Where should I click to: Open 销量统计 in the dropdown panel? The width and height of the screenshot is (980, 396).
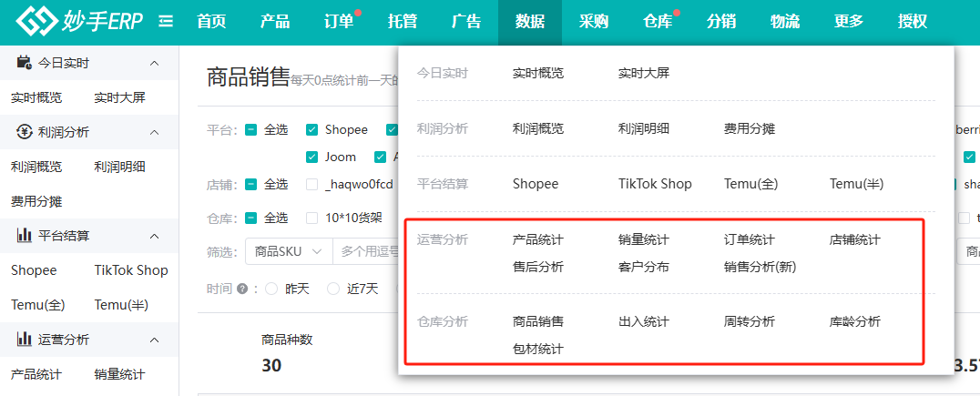[x=644, y=239]
